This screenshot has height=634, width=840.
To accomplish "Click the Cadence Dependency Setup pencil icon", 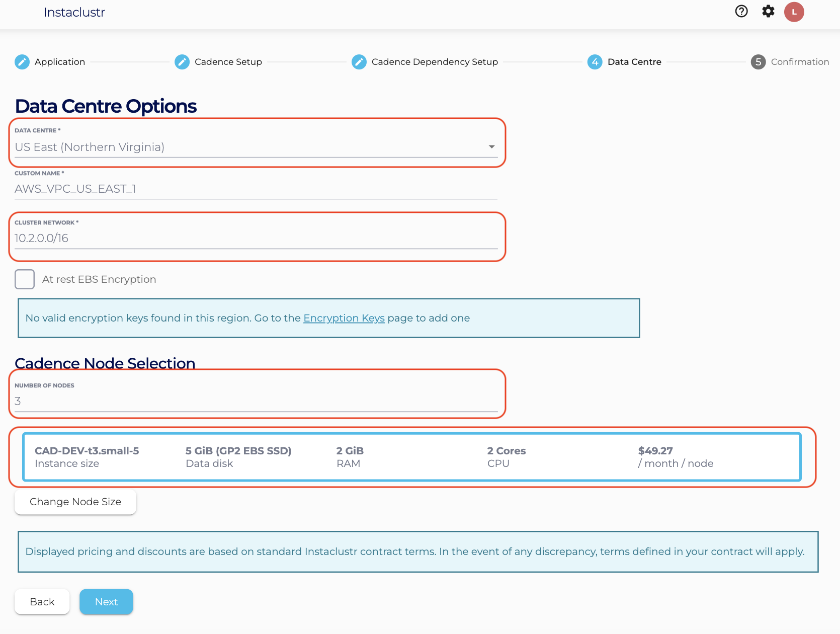I will (x=359, y=62).
